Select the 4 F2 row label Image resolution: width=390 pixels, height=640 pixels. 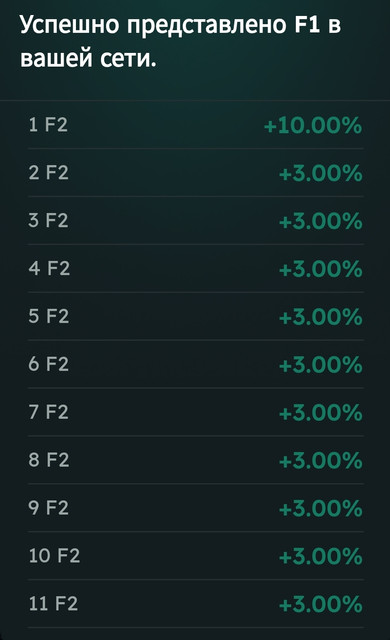pyautogui.click(x=49, y=268)
